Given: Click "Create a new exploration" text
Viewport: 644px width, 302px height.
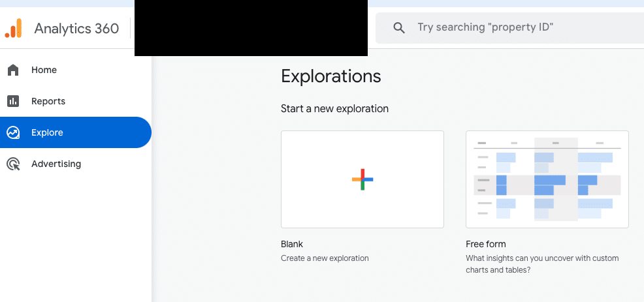Looking at the screenshot, I should coord(325,258).
